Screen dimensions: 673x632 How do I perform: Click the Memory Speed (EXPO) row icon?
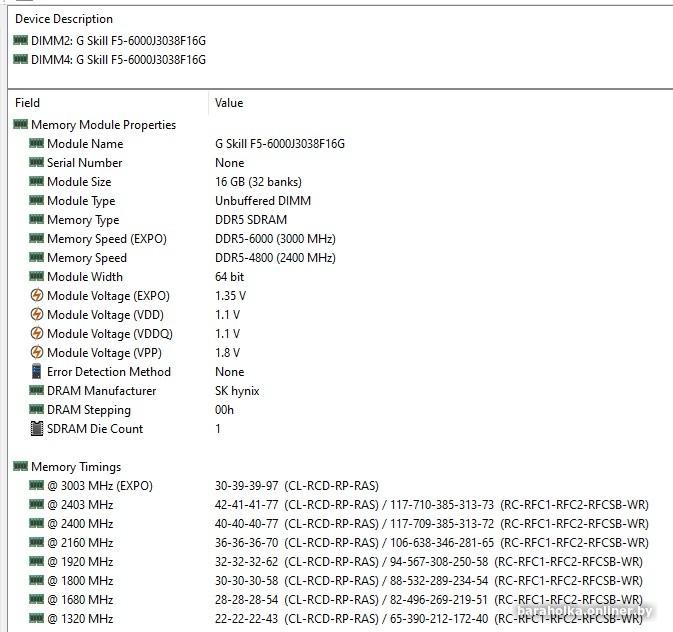click(x=36, y=238)
